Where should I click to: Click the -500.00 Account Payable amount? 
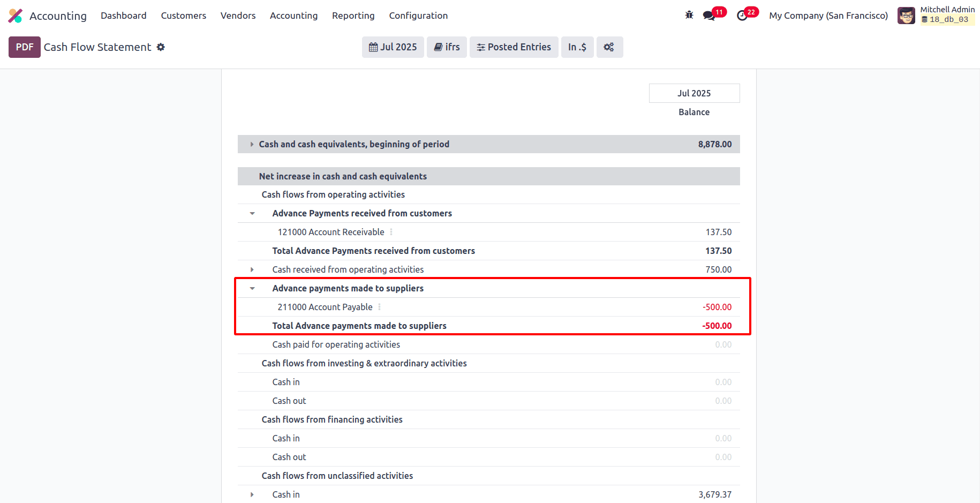(x=717, y=307)
